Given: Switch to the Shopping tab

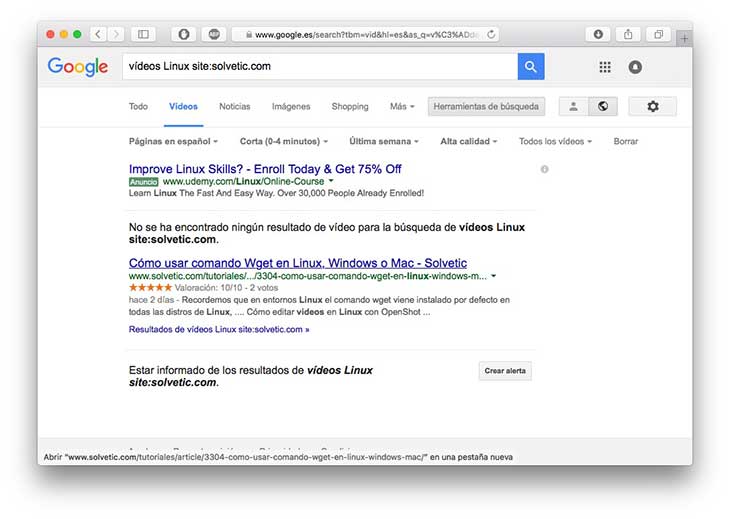Looking at the screenshot, I should [350, 106].
